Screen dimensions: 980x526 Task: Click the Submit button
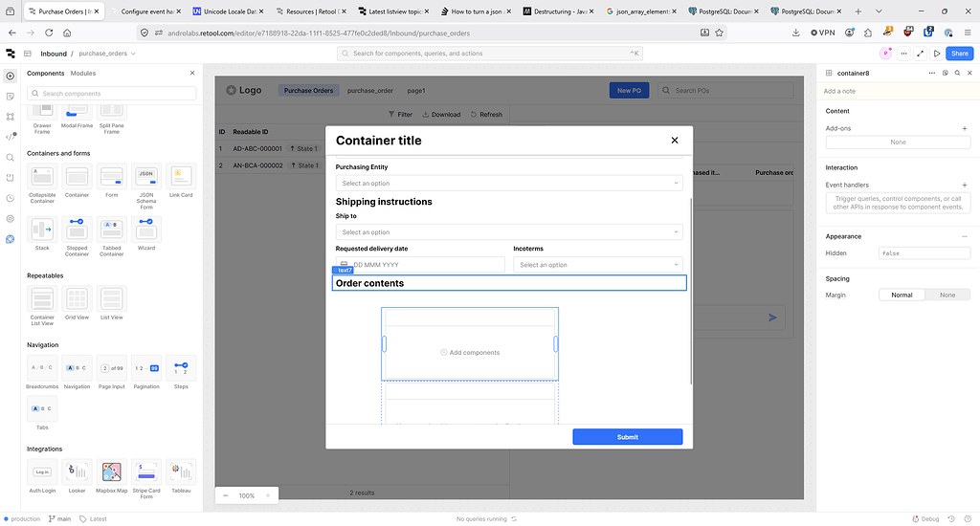click(628, 437)
